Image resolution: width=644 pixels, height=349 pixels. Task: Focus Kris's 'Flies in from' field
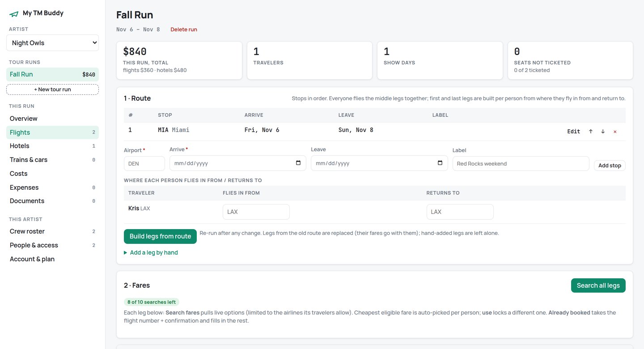click(x=256, y=212)
